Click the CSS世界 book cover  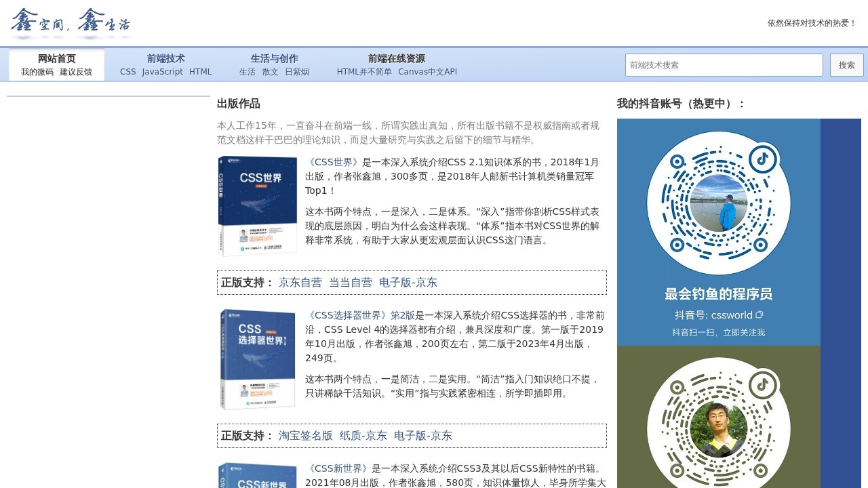257,206
